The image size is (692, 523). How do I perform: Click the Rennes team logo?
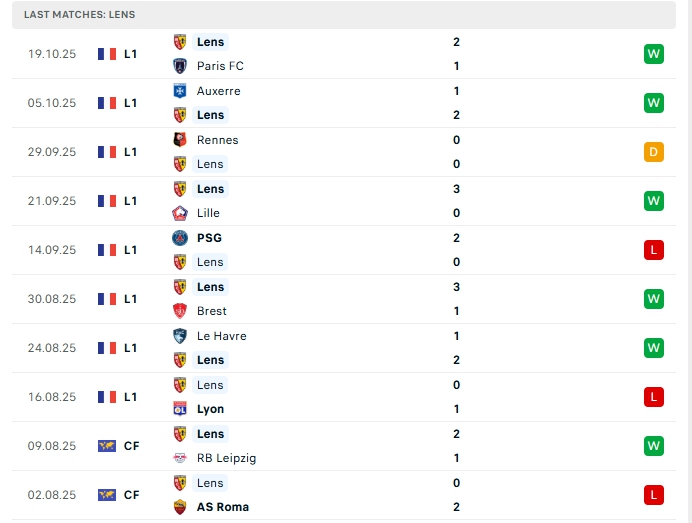pos(180,140)
